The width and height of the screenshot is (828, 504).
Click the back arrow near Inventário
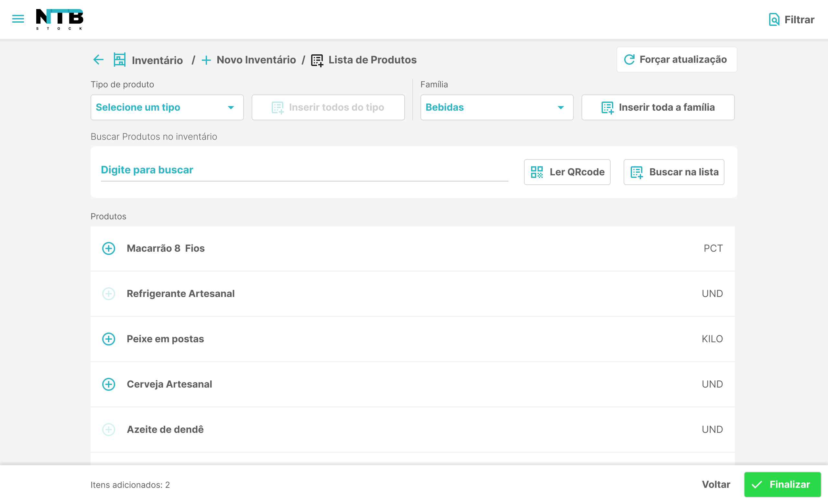98,60
